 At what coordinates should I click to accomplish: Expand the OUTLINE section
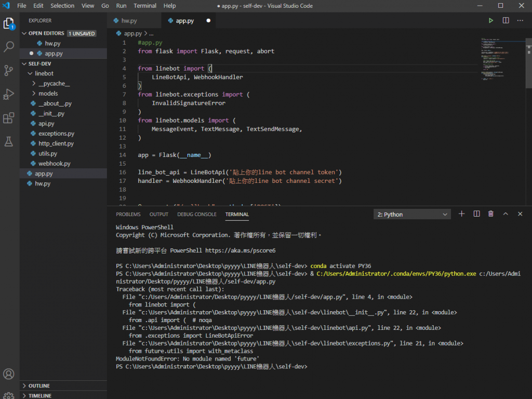click(39, 385)
